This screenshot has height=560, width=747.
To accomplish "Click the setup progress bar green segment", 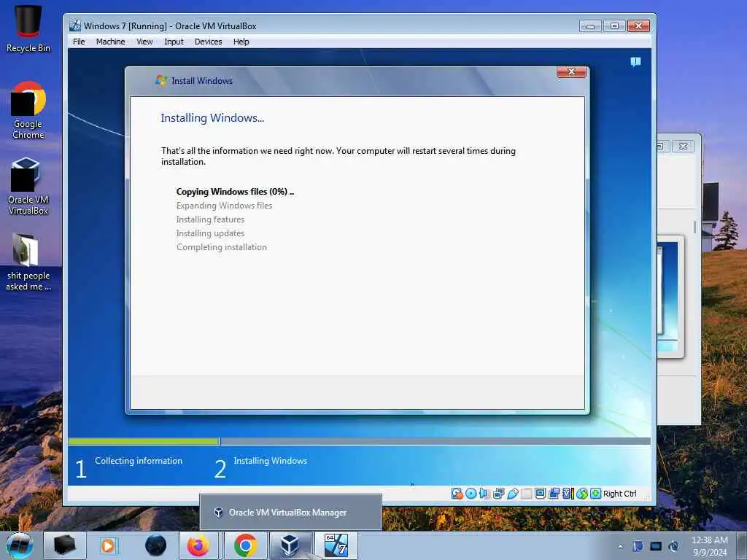I will 144,441.
